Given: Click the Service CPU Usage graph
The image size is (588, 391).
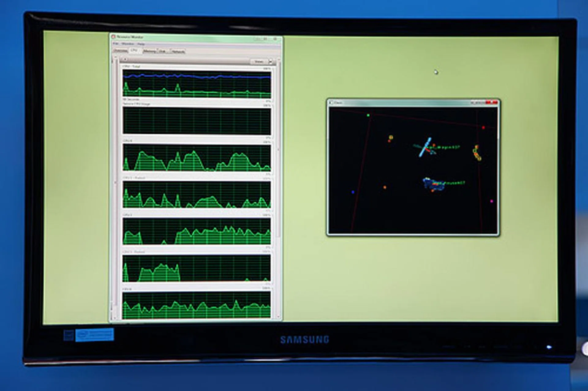Looking at the screenshot, I should (197, 121).
